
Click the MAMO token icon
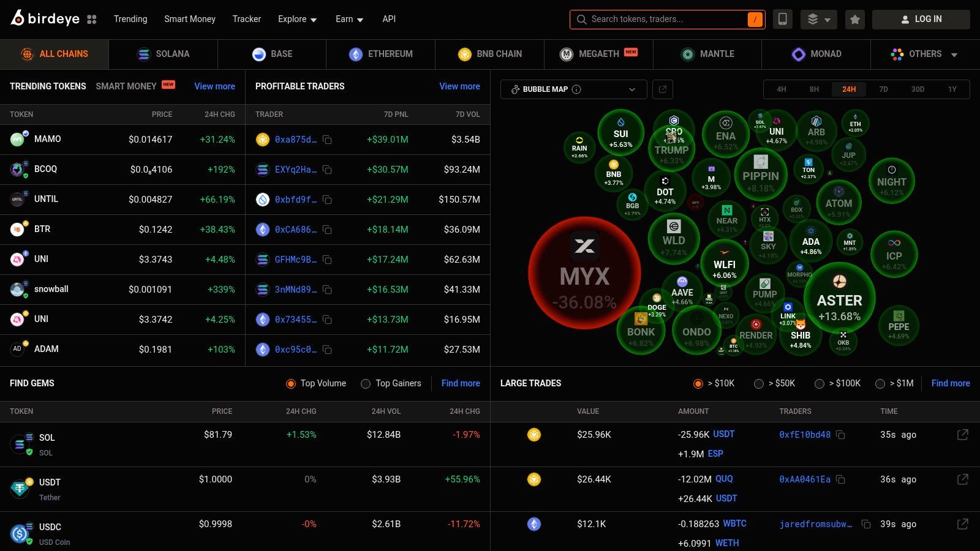tap(18, 139)
